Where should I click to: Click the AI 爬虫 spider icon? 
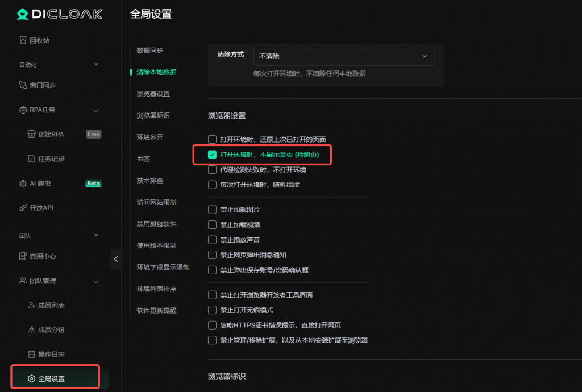(x=23, y=184)
